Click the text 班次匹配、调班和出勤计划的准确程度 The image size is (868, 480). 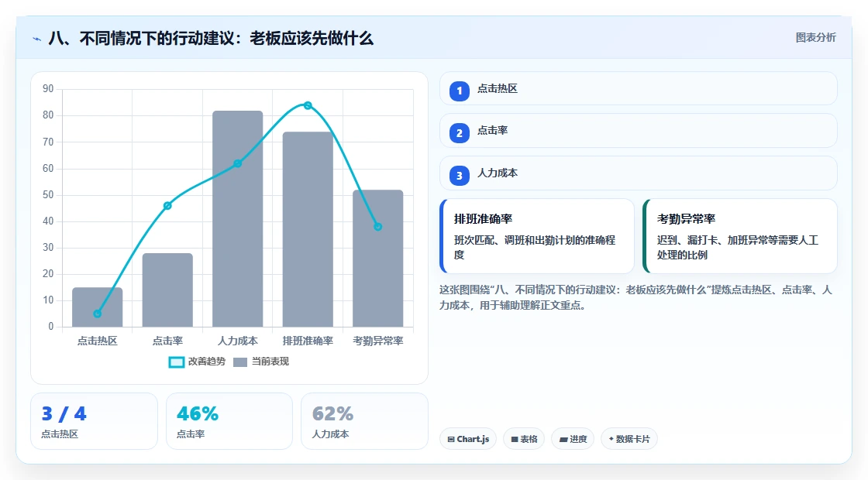coord(535,248)
